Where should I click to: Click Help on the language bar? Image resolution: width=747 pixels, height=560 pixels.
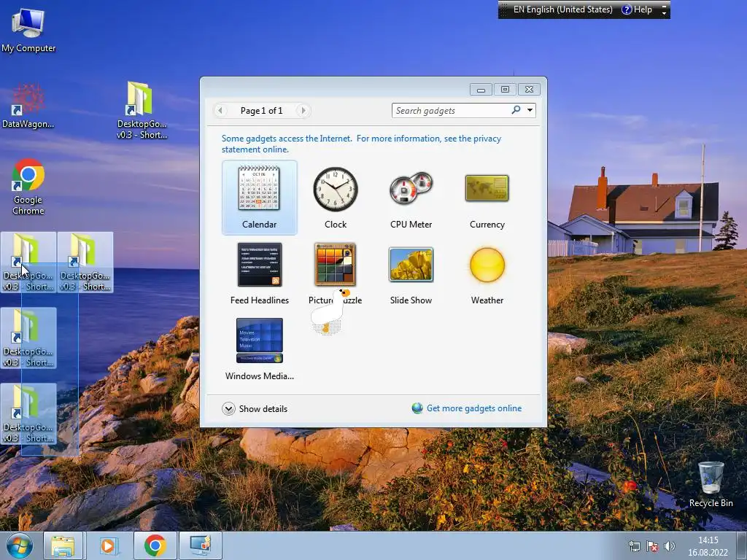click(x=637, y=9)
